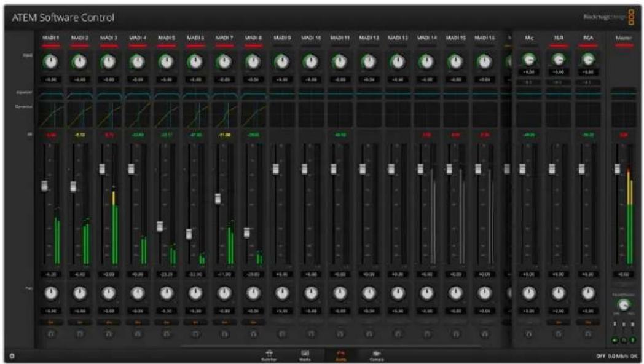This screenshot has height=364, width=644.
Task: Click the MADI 5 fader handle
Action: point(160,226)
